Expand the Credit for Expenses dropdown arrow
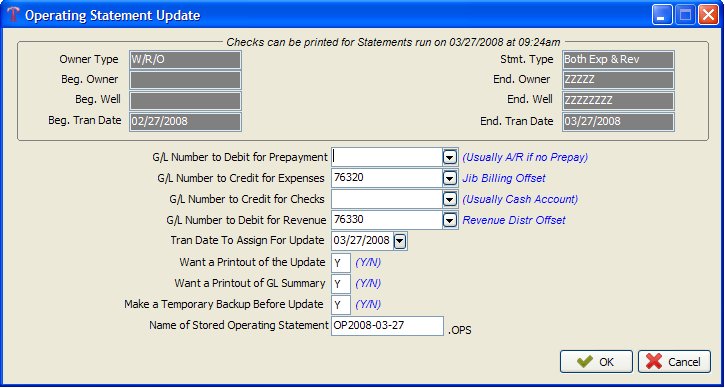The height and width of the screenshot is (388, 725). [449, 179]
